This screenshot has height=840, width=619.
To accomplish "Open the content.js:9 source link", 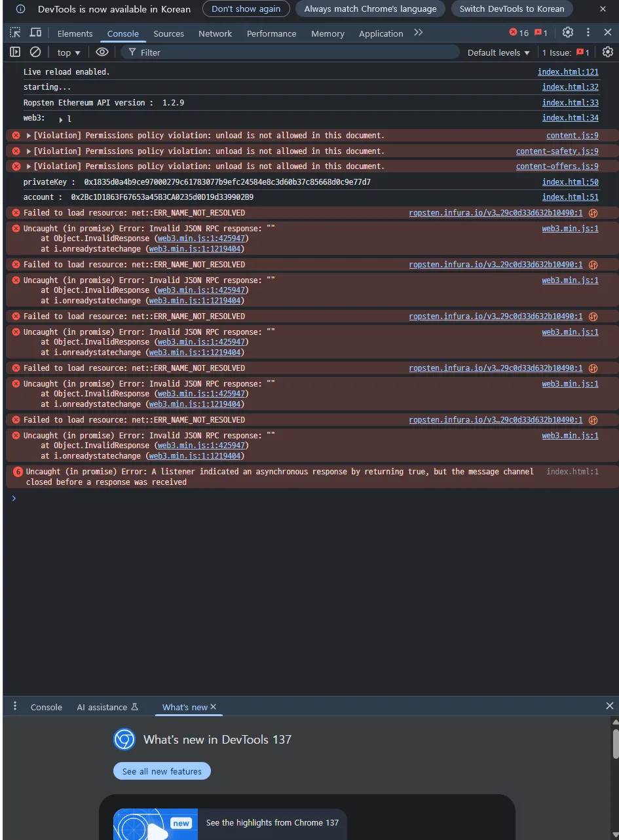I will pyautogui.click(x=572, y=136).
